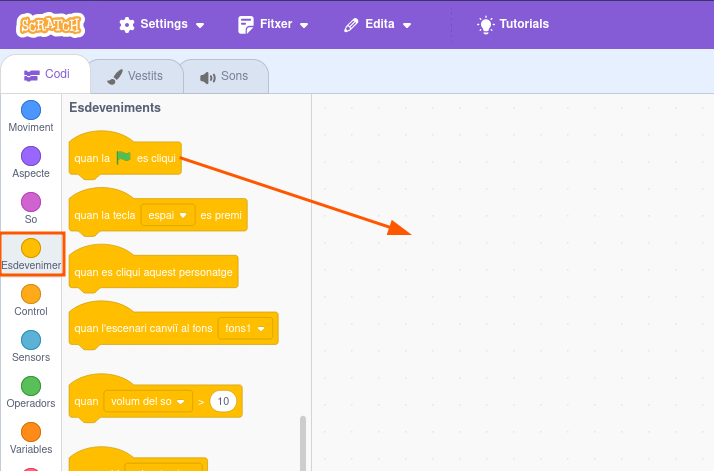Click the green flag in 'quan la es cliqui' block
Viewport: 714px width, 471px height.
click(x=123, y=158)
